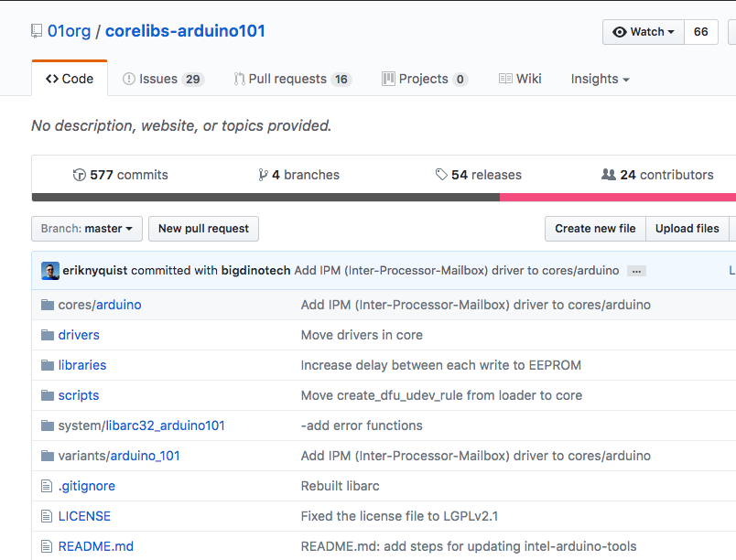Click the contributors people icon
Screen dimensions: 736x560
click(609, 175)
